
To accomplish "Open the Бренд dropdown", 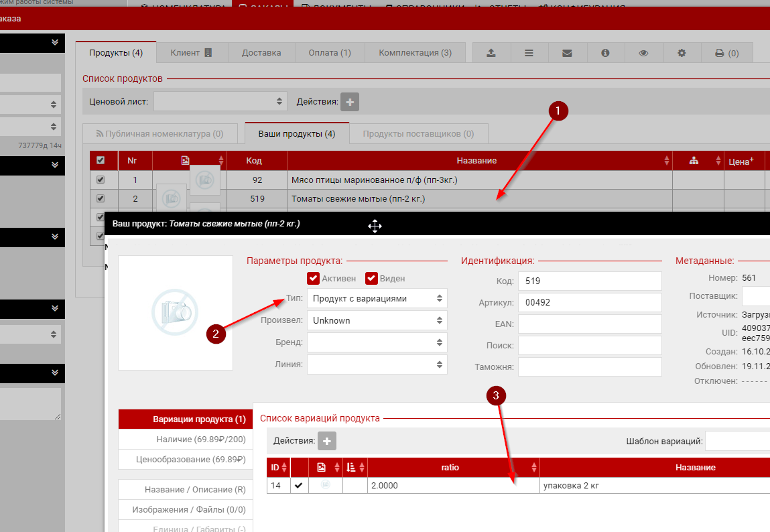I will tap(377, 342).
